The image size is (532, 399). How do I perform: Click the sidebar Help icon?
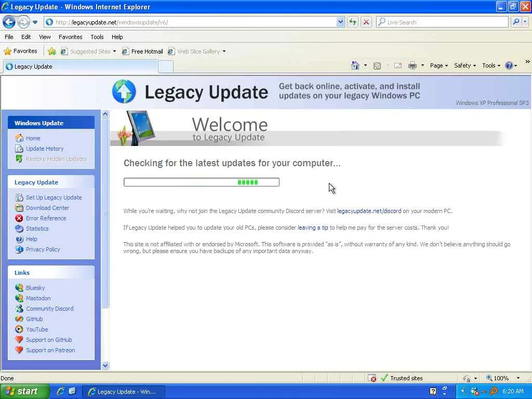pyautogui.click(x=19, y=239)
